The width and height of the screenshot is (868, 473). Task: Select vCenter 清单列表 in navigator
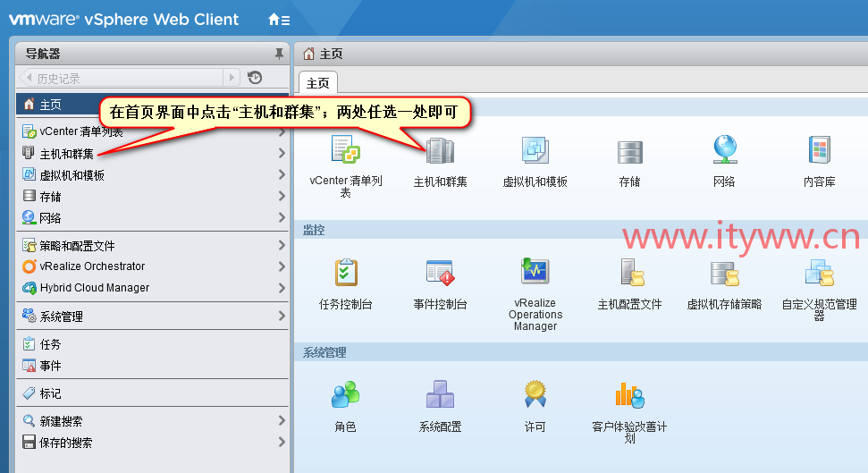pos(152,131)
